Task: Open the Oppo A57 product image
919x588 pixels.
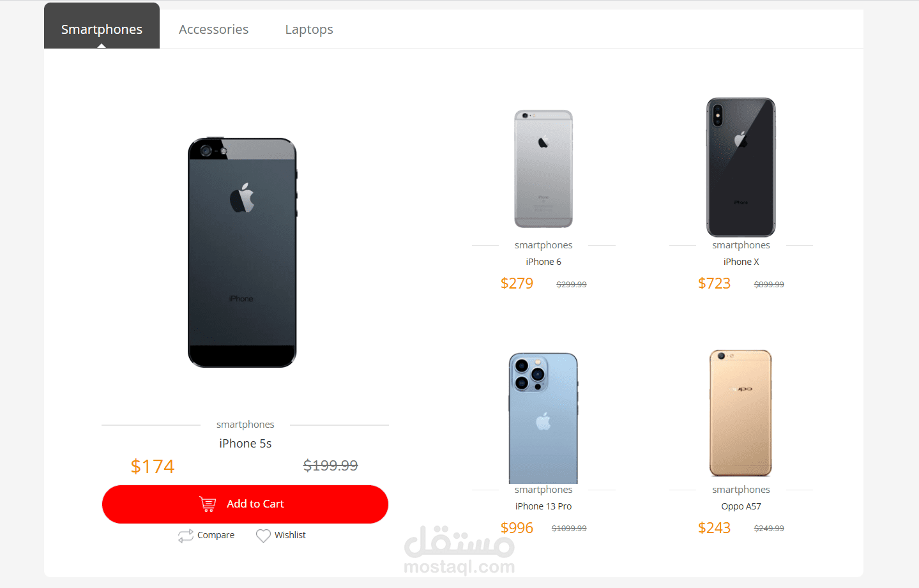Action: tap(741, 413)
